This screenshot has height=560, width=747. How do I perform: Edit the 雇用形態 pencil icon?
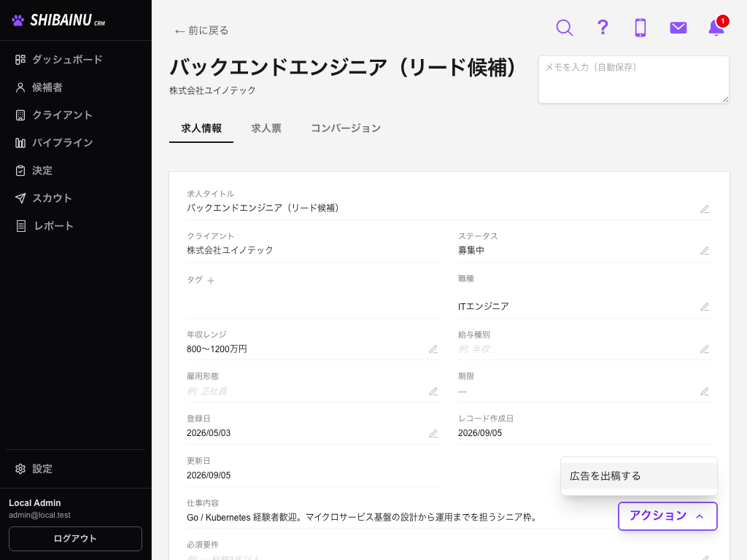[433, 392]
